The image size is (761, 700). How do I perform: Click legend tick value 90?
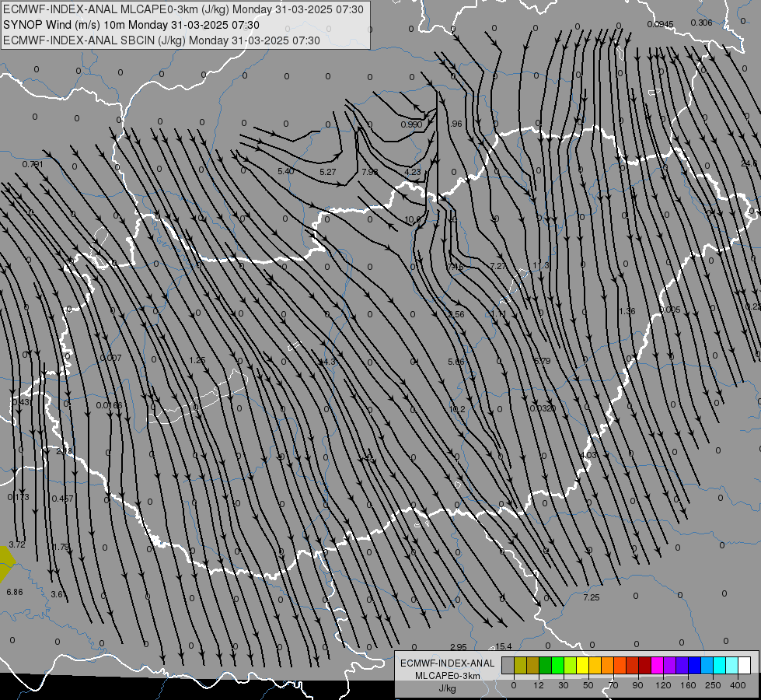(637, 685)
